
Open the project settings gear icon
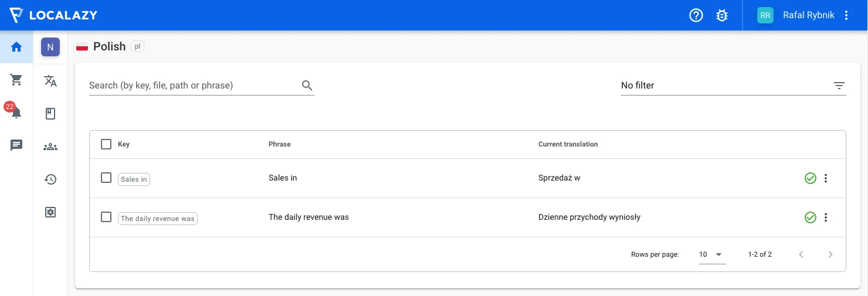50,212
